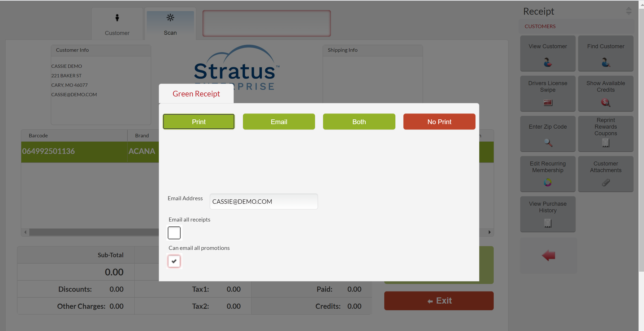Open Edit Recurring Membership

click(548, 174)
